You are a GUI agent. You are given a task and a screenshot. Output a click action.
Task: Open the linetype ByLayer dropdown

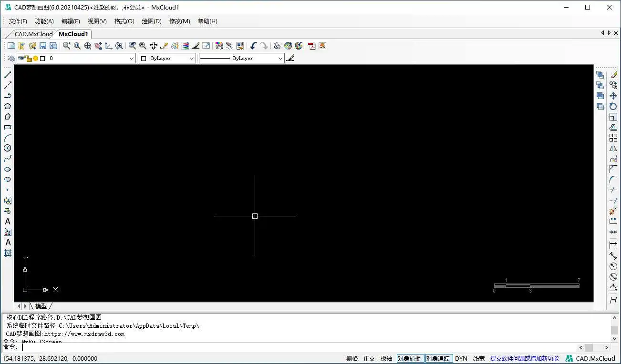click(280, 58)
